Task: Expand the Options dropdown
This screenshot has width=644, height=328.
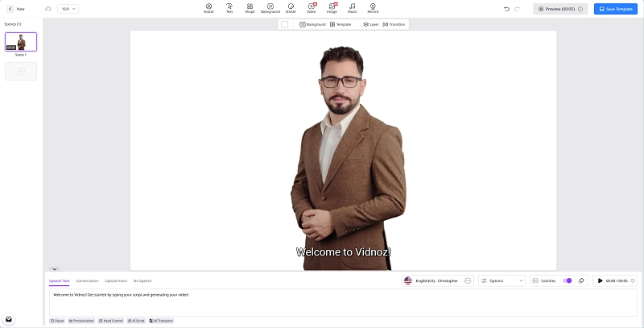Action: point(502,280)
